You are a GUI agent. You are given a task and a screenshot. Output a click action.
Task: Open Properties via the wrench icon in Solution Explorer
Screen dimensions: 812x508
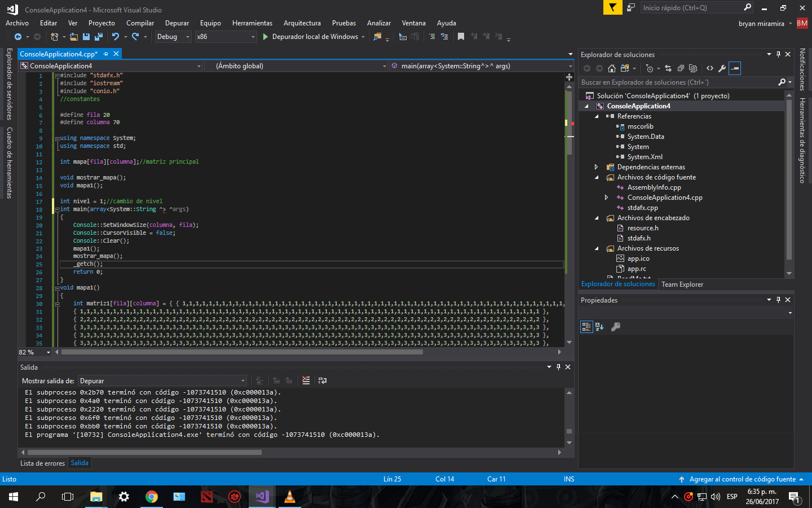pos(722,68)
